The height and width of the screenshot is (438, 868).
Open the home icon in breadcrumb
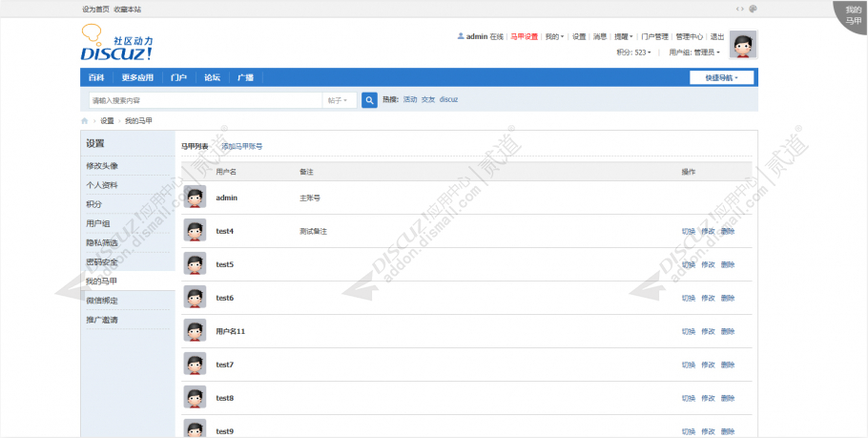pos(85,121)
